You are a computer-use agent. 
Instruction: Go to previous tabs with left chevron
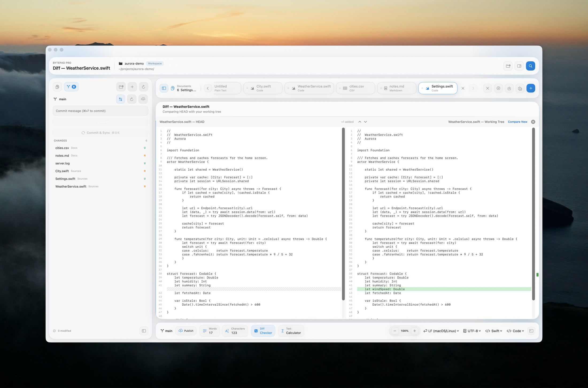208,88
